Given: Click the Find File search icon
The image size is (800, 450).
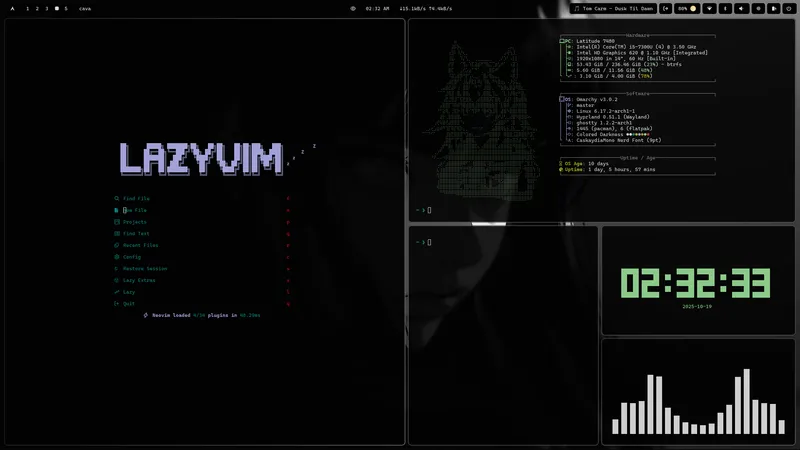Looking at the screenshot, I should (x=117, y=198).
